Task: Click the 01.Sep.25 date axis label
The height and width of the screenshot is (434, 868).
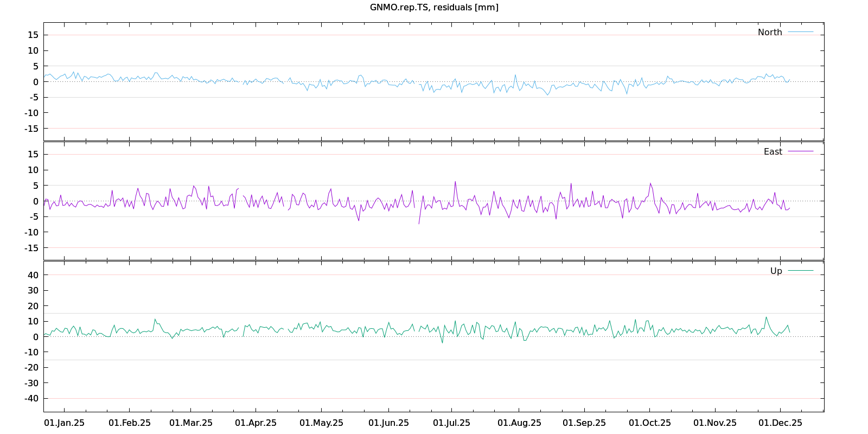Action: pyautogui.click(x=584, y=423)
